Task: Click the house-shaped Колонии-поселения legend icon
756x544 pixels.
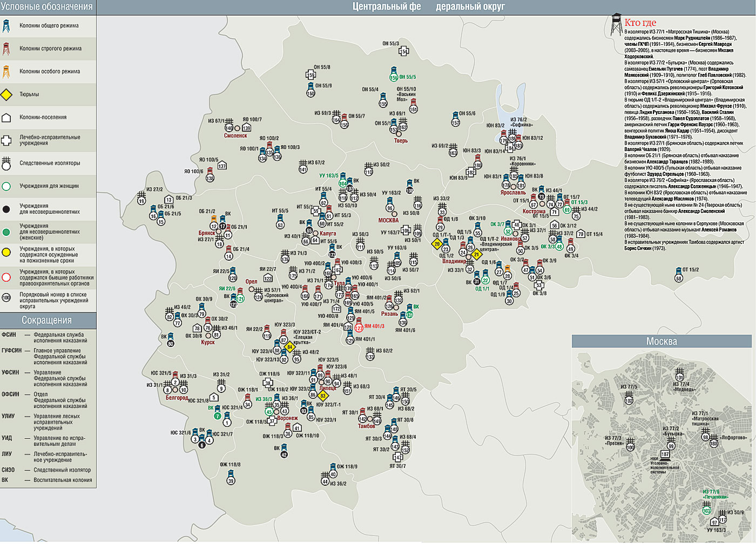Action: coord(6,118)
